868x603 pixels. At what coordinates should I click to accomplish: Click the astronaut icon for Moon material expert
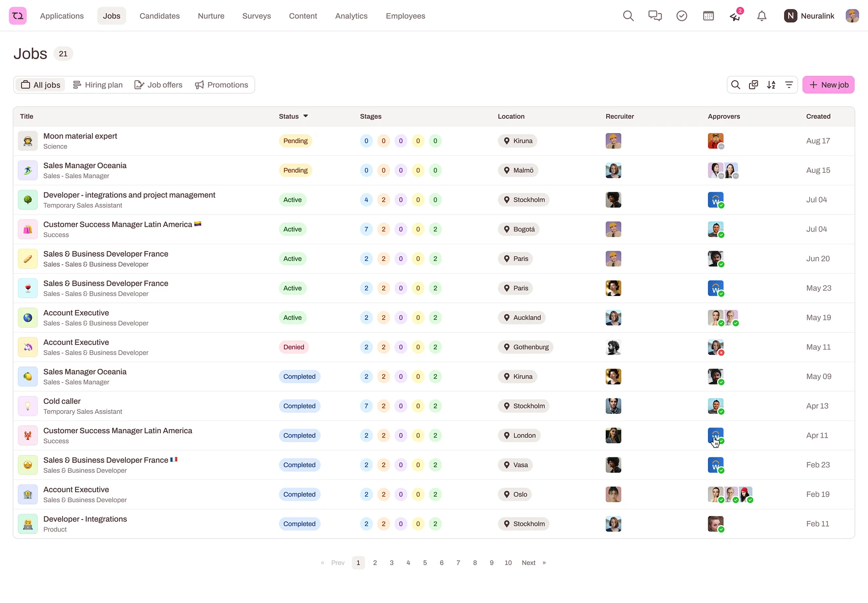point(28,141)
